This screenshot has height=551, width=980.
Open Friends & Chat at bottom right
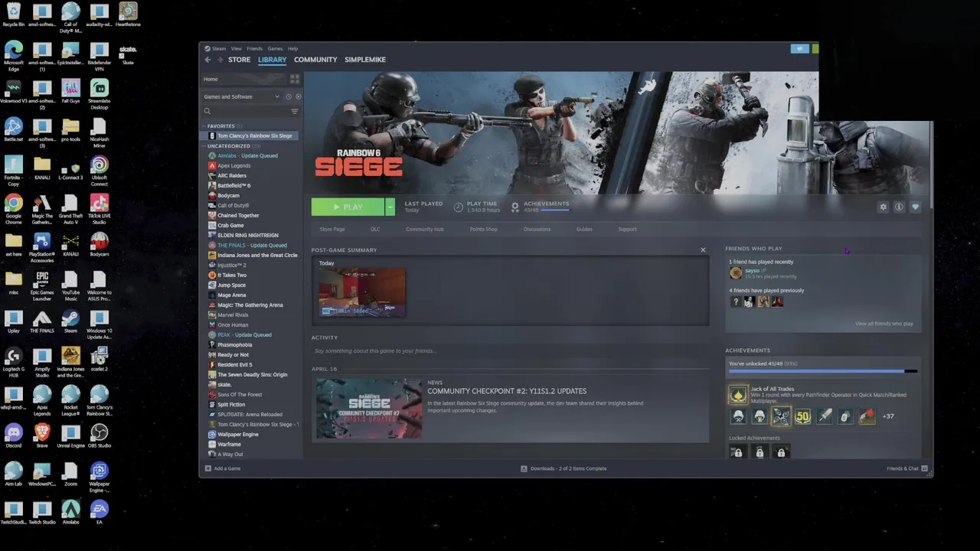point(906,468)
